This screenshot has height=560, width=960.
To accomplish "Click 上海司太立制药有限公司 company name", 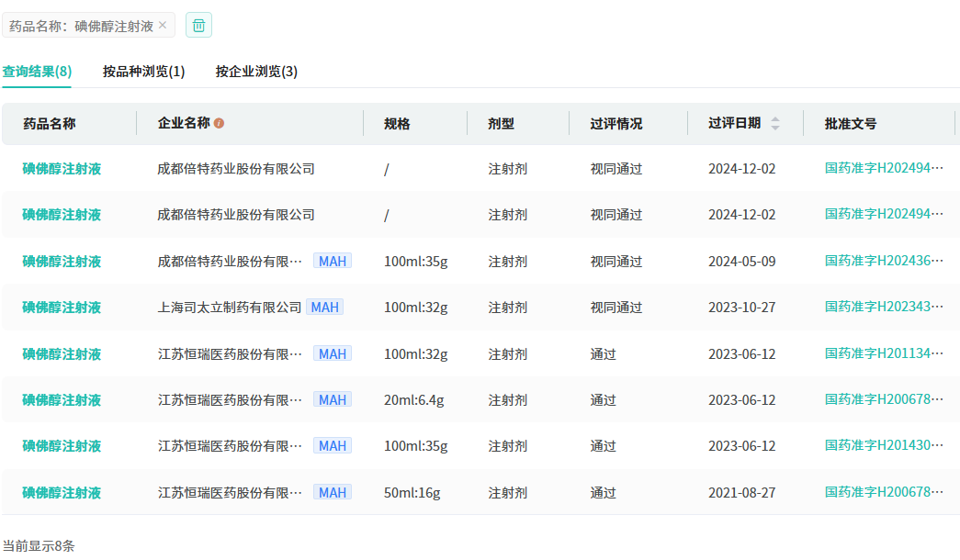I will [x=229, y=308].
